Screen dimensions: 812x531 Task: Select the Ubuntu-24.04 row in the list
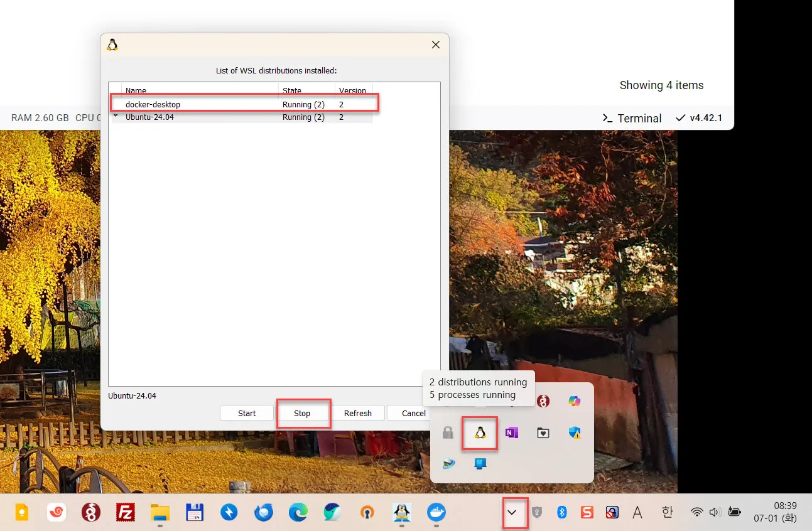(188, 117)
